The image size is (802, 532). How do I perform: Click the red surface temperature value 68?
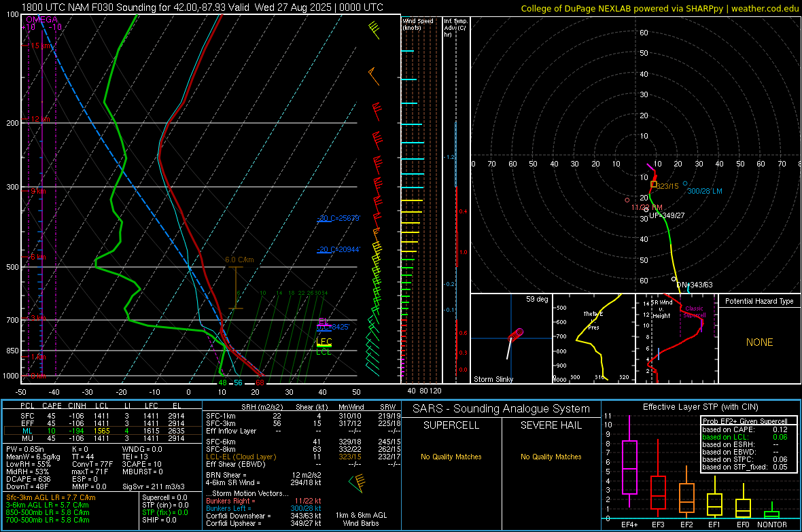point(260,383)
